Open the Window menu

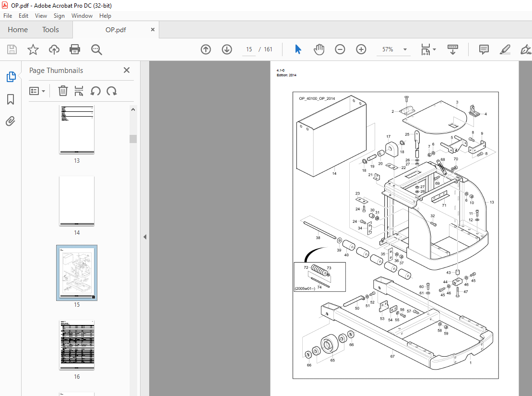tap(82, 16)
